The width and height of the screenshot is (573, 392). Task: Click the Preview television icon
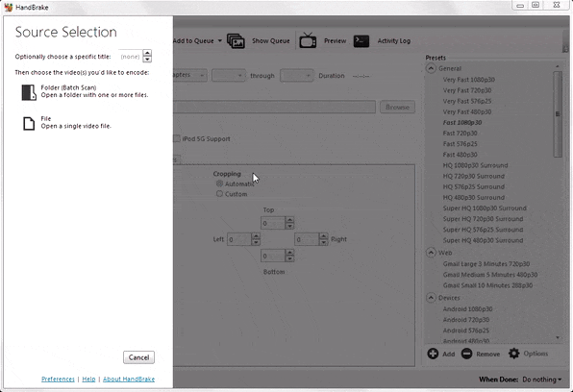click(x=308, y=40)
